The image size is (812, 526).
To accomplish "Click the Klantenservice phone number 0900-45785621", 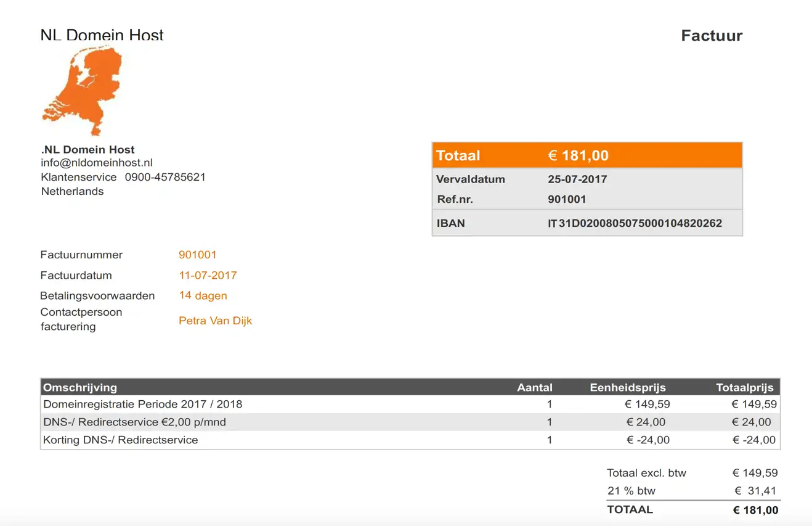I will point(164,177).
